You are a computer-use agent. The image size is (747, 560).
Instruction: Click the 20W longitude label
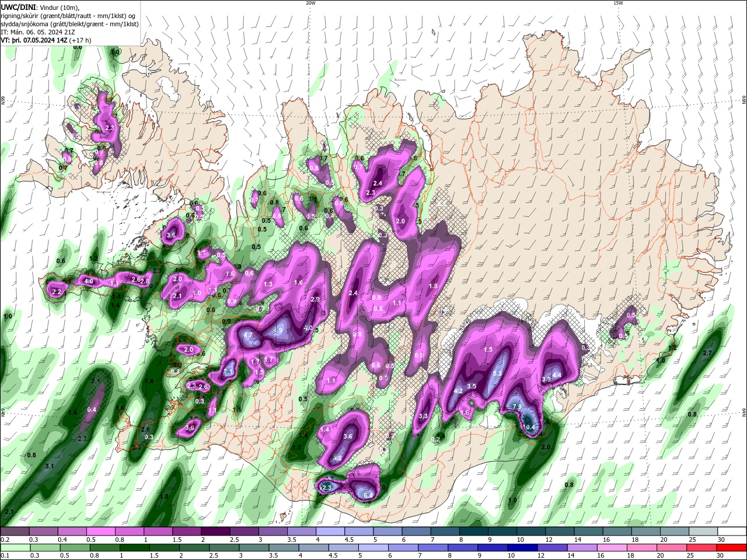[x=310, y=3]
